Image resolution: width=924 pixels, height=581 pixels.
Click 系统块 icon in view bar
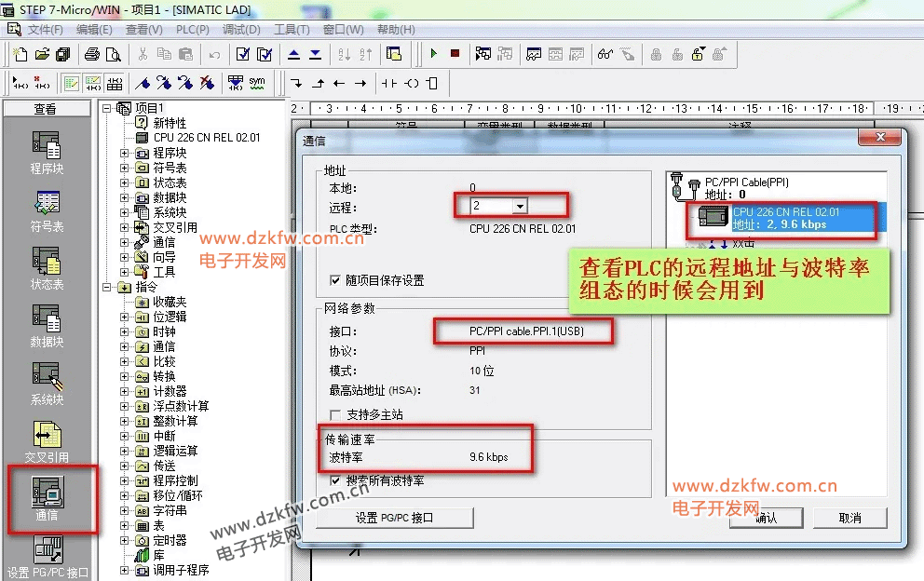point(46,378)
